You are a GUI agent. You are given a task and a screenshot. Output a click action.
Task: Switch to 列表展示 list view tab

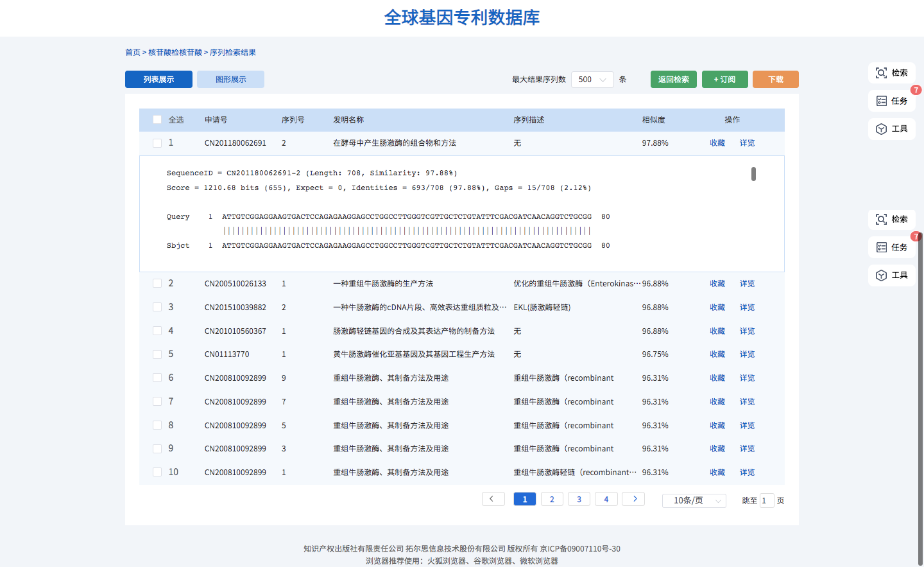click(x=158, y=80)
